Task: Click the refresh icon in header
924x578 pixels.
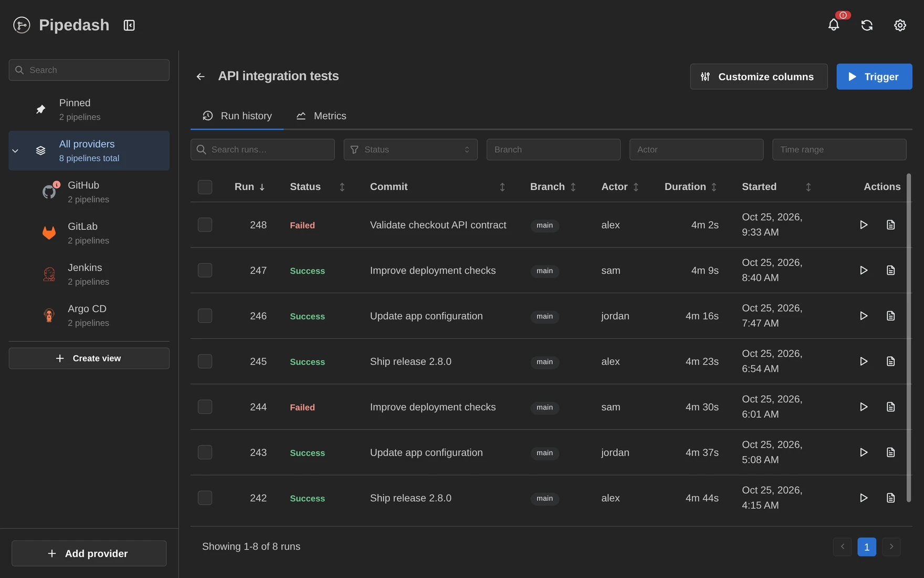Action: [867, 25]
